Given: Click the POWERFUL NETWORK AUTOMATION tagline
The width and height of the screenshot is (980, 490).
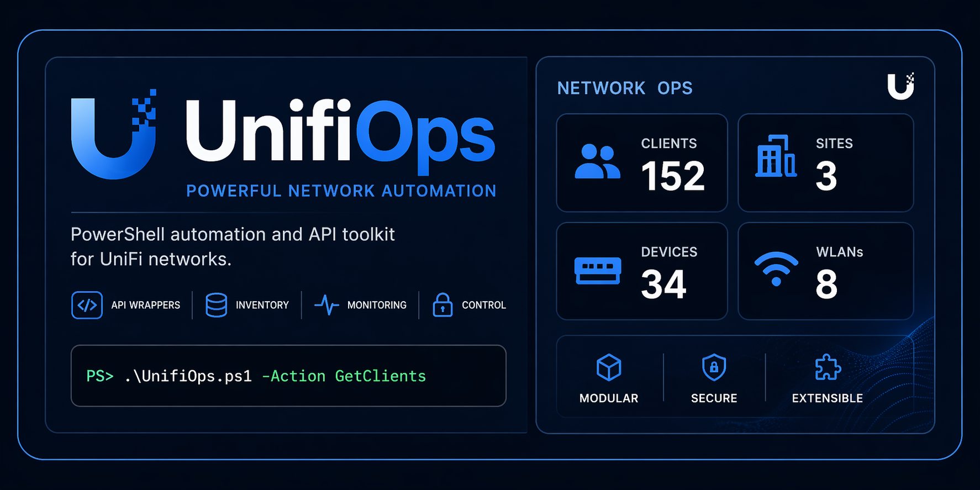Looking at the screenshot, I should coord(341,191).
